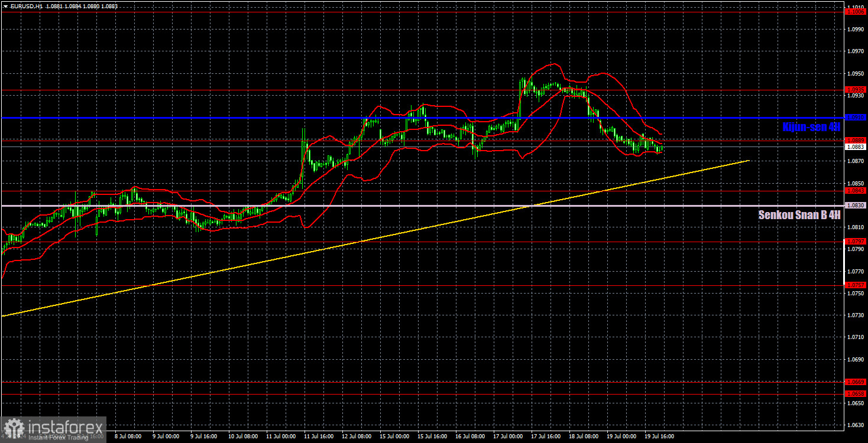Click the 1.0870 price axis label
The height and width of the screenshot is (443, 868).
pos(856,161)
